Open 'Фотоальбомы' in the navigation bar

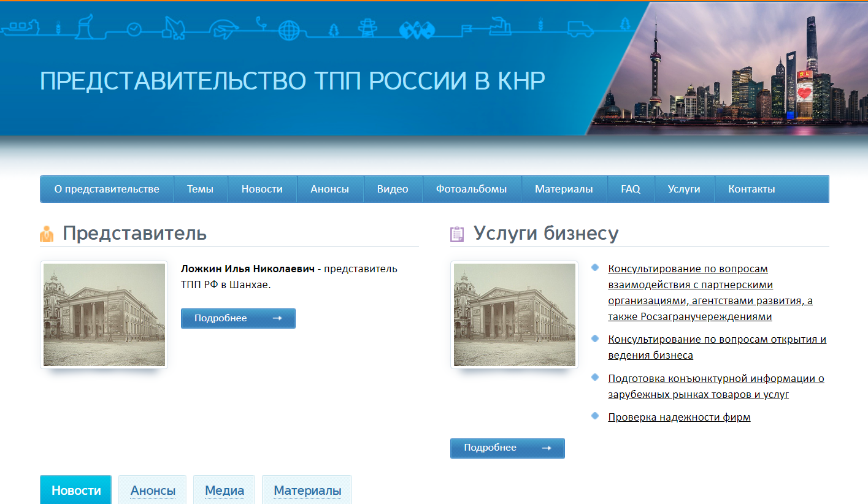[472, 189]
